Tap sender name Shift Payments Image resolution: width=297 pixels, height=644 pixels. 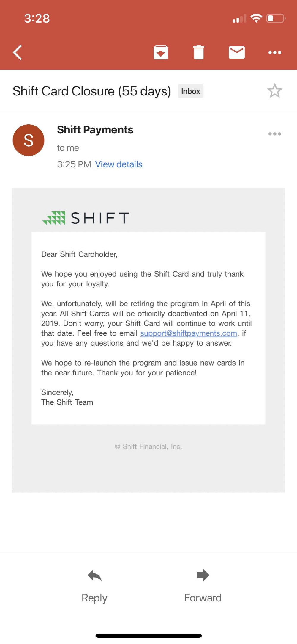95,130
